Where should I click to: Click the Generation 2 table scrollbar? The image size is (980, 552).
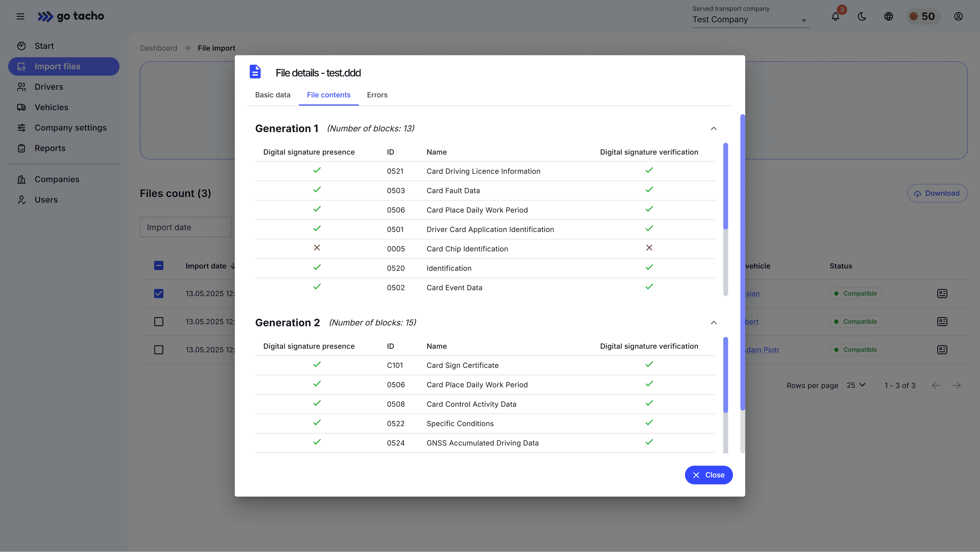[726, 375]
